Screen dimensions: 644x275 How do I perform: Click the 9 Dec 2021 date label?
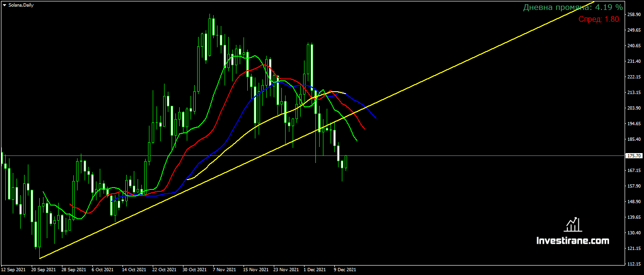[345, 270]
